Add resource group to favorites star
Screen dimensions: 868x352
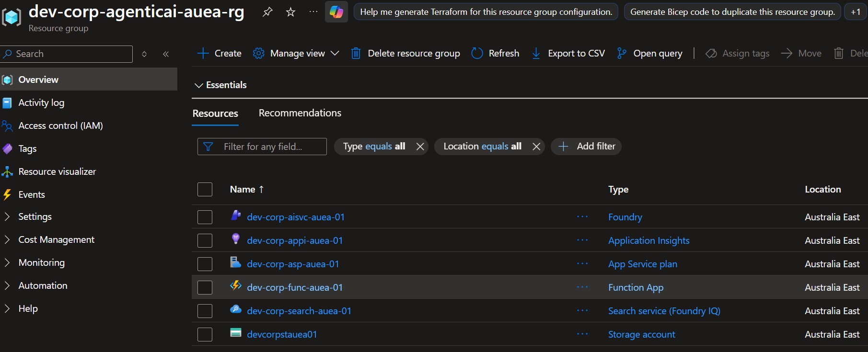tap(290, 12)
